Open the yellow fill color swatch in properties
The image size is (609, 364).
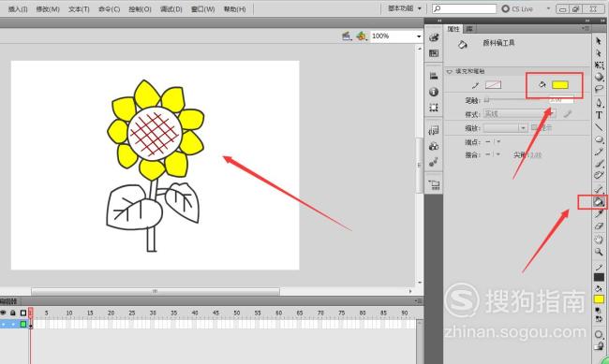pyautogui.click(x=560, y=85)
